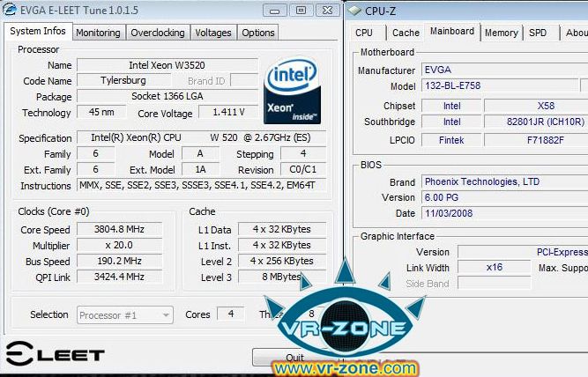
Task: Click the BIOS Version value 6.00 PG
Action: [505, 197]
